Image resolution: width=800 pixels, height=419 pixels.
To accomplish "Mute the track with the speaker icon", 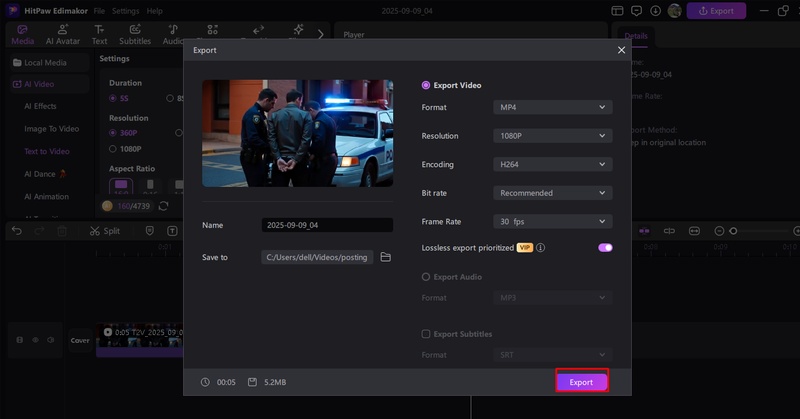I will 51,340.
